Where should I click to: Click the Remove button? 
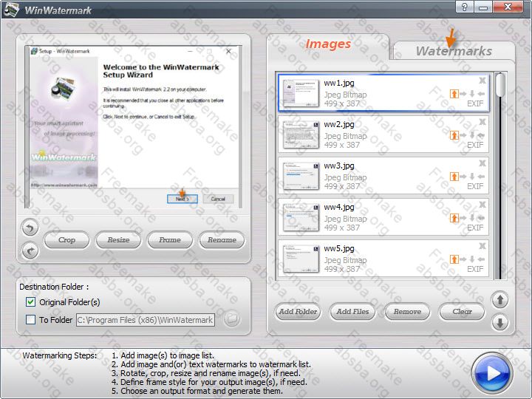pos(407,312)
